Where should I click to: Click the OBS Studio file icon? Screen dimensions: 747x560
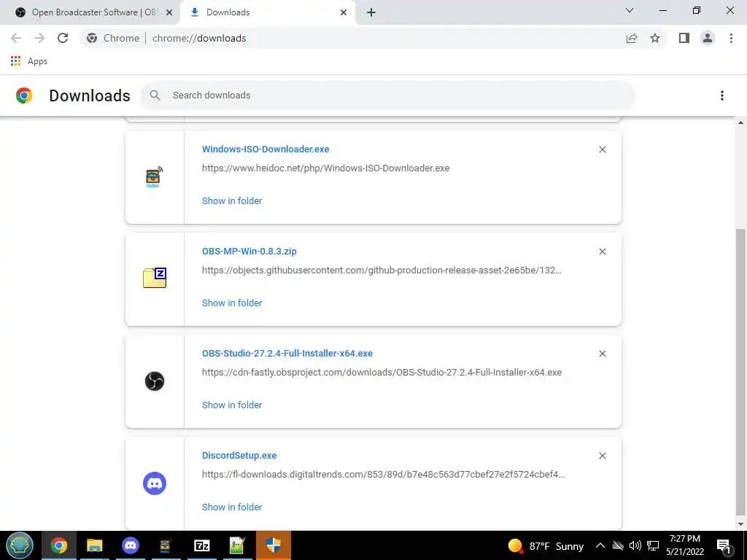pyautogui.click(x=155, y=381)
